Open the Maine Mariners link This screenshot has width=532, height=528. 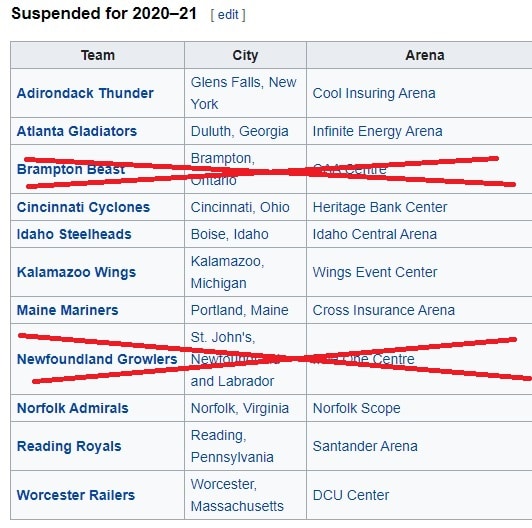pos(68,310)
